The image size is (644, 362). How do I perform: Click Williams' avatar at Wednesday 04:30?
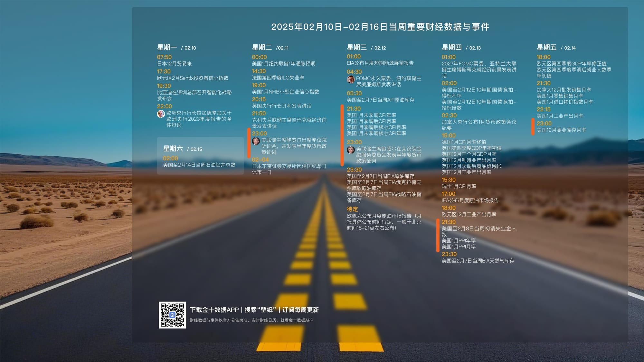pos(351,79)
